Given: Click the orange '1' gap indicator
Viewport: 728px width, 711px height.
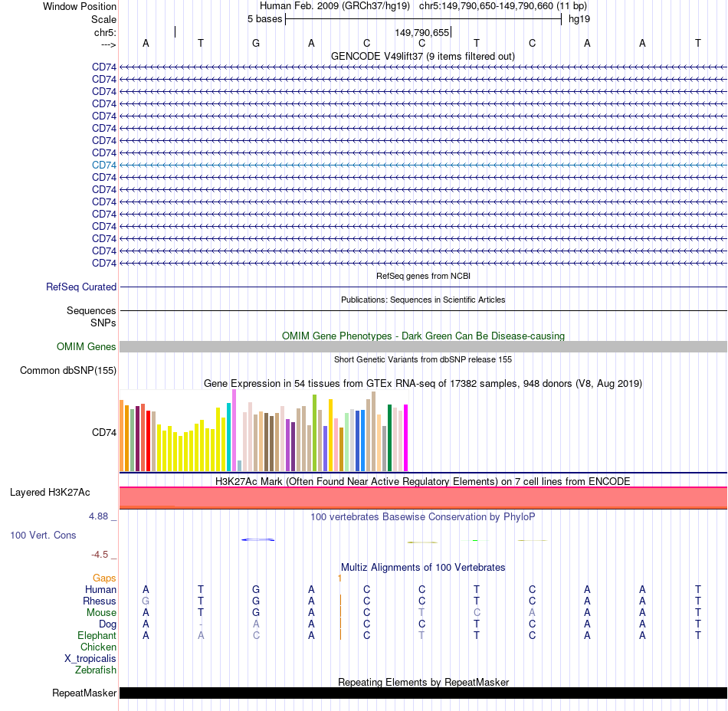Looking at the screenshot, I should coord(339,578).
